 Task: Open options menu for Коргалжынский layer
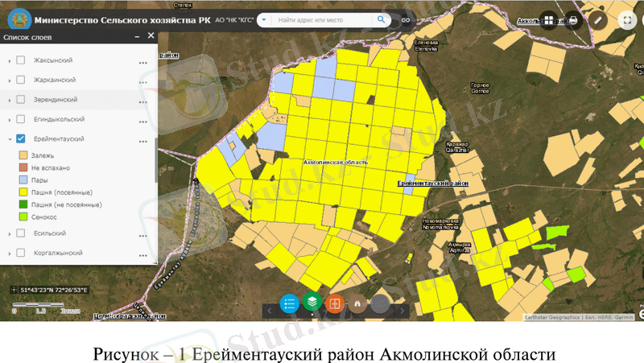pyautogui.click(x=143, y=255)
